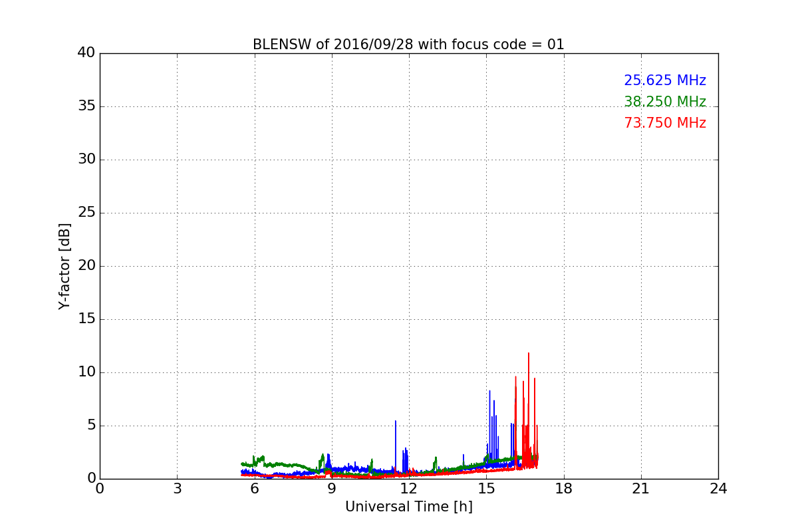The image size is (798, 532).
Task: Select the blue 25.625 MHz legend label
Action: point(664,80)
